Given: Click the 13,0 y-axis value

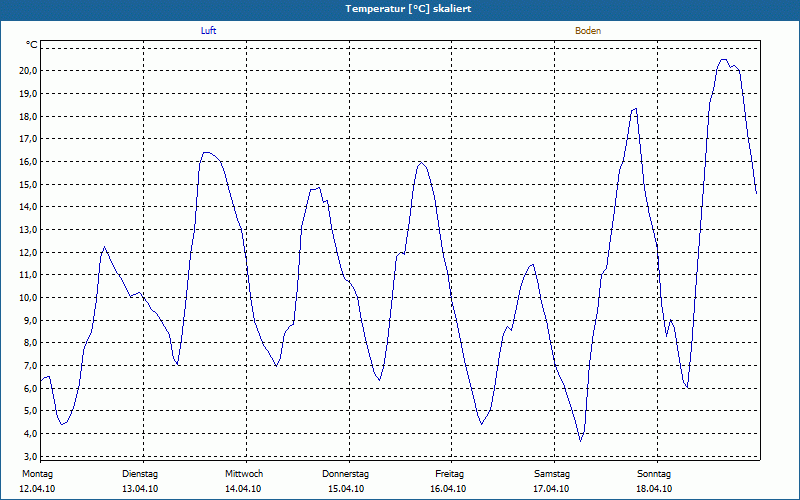Looking at the screenshot, I should (x=29, y=230).
